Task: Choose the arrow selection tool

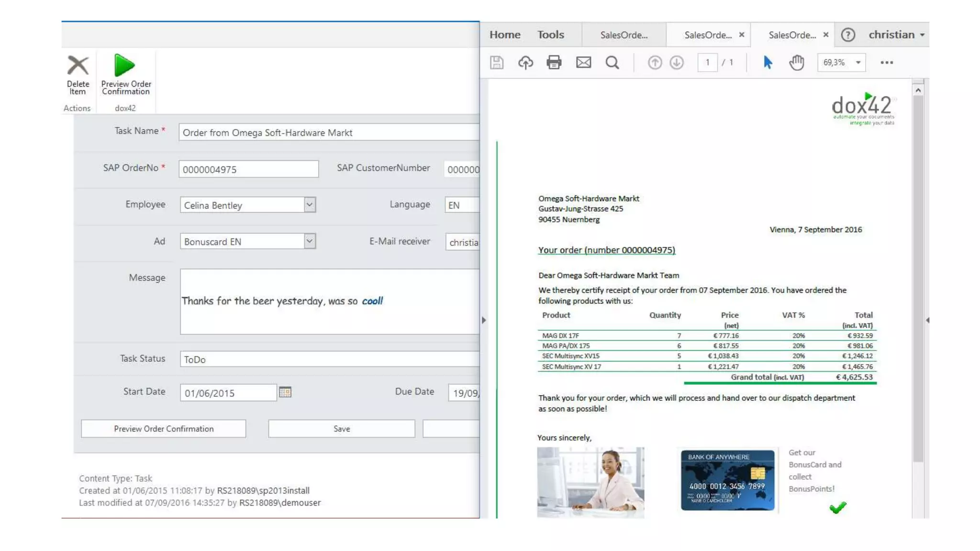Action: (x=768, y=63)
